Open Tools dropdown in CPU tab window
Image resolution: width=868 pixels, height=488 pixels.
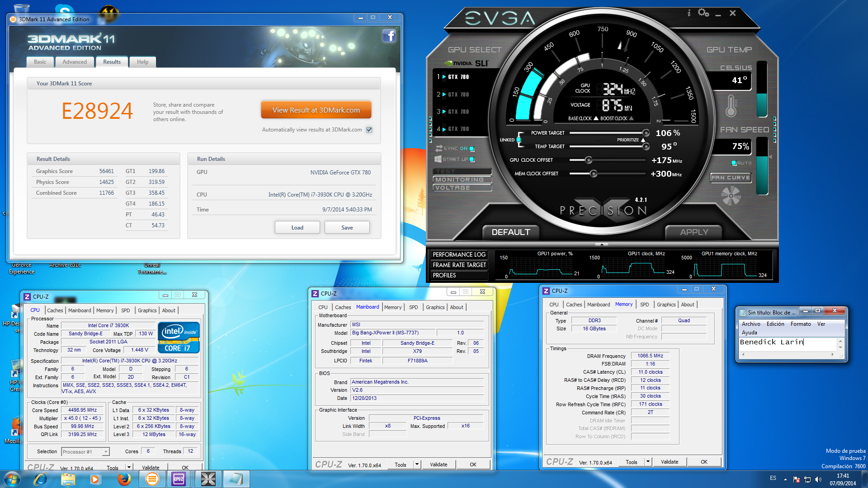pyautogui.click(x=129, y=467)
